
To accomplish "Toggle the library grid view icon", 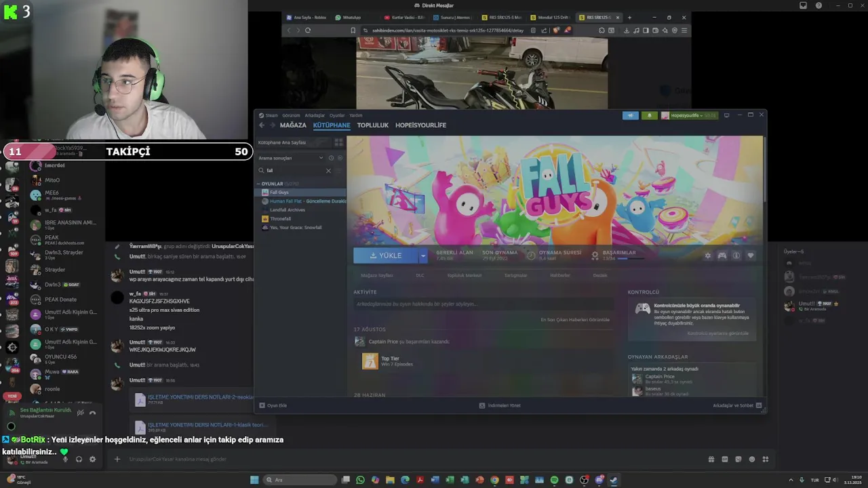I will coord(338,142).
